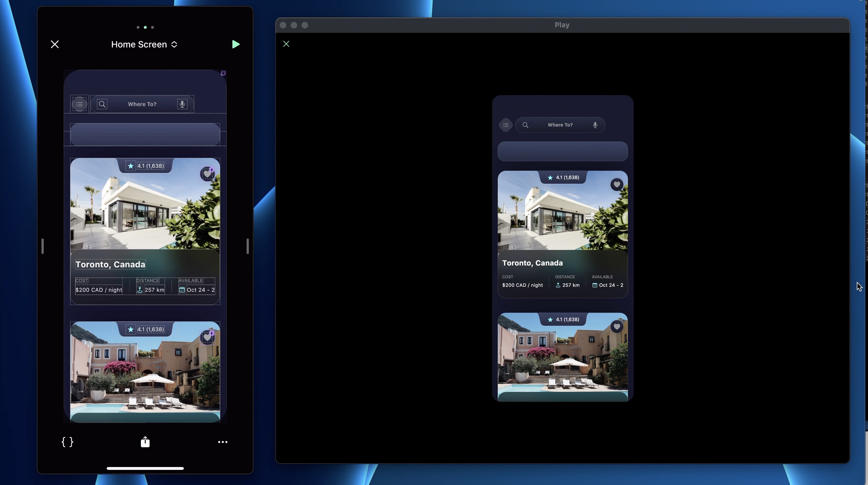Switch to the middle page dot indicator

pyautogui.click(x=145, y=27)
